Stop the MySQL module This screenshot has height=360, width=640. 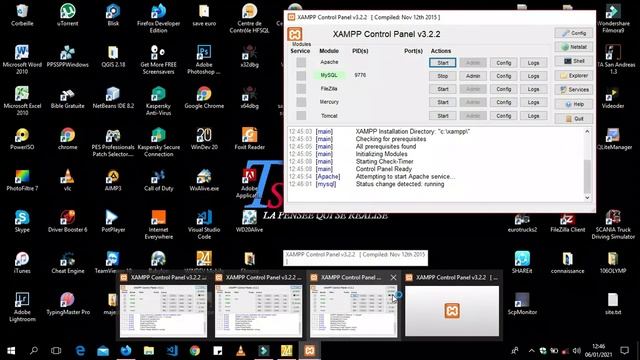(442, 76)
